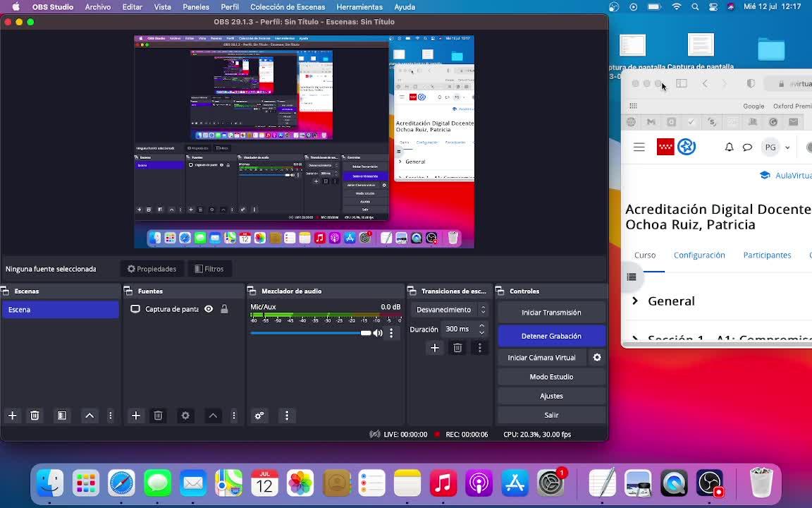Expand the General course section

(x=635, y=301)
